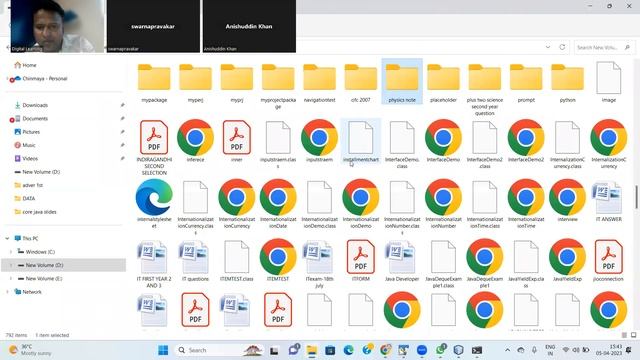Viewport: 640px width, 360px height.
Task: Select the ITEMTEST.class file
Action: [237, 260]
